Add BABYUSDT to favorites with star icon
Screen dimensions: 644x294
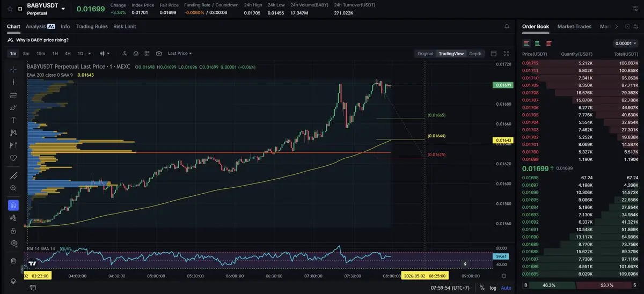pos(10,9)
